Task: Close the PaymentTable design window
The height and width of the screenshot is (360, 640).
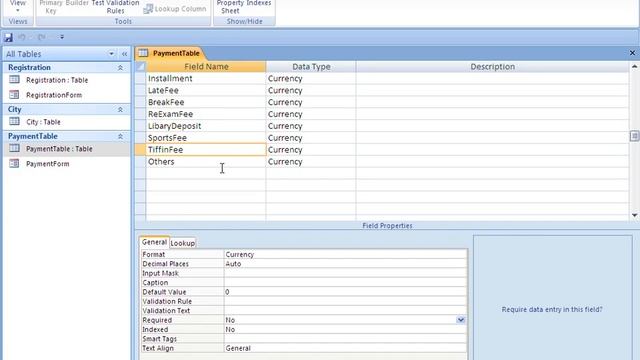Action: coord(632,53)
